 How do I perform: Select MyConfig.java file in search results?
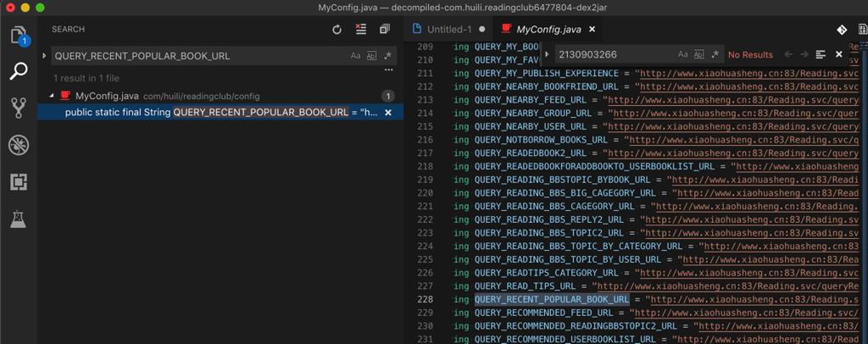coord(107,97)
